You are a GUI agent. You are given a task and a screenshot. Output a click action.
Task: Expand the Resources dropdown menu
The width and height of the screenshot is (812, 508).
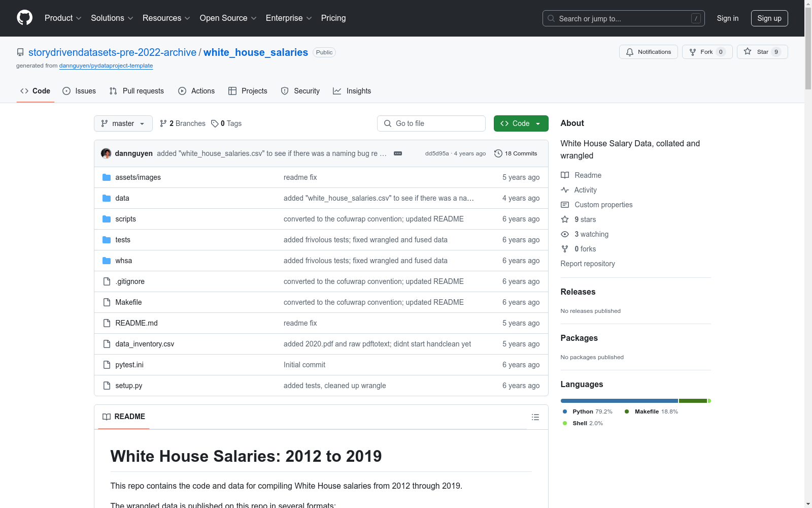pos(166,18)
